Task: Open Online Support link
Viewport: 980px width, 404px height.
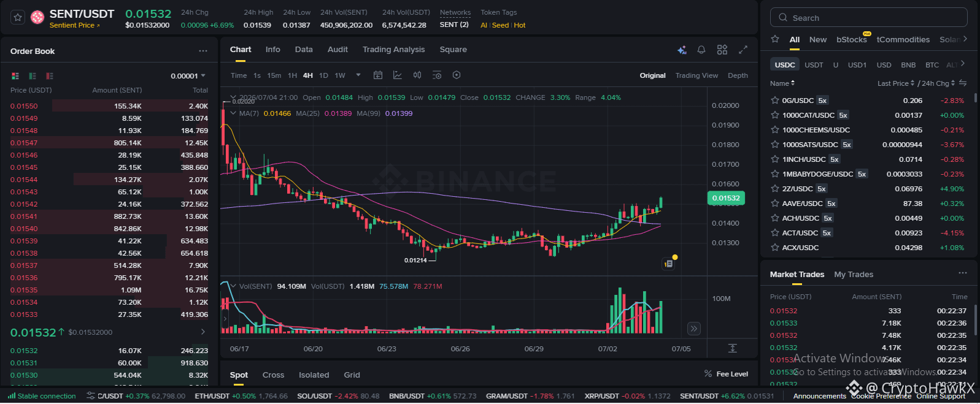Action: tap(941, 396)
